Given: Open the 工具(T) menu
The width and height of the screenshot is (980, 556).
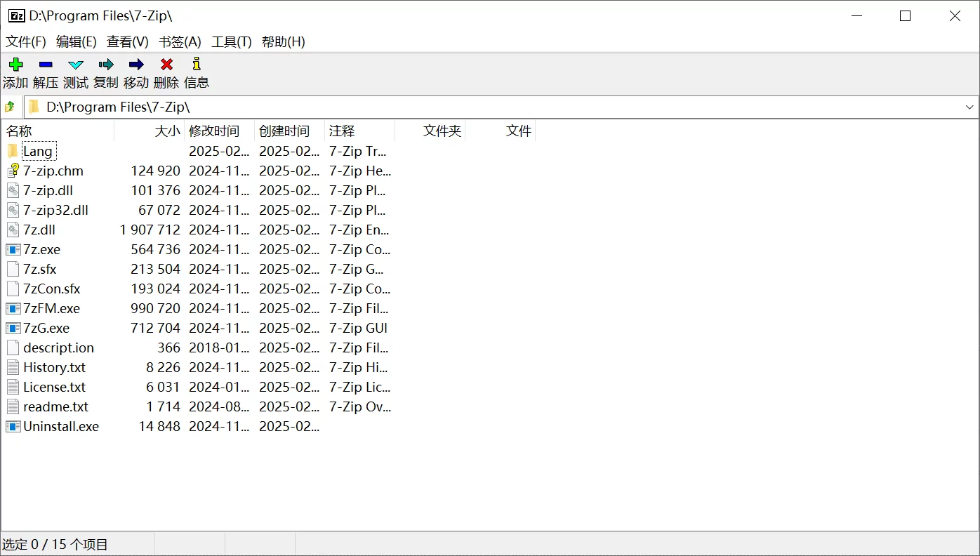Looking at the screenshot, I should [x=231, y=41].
